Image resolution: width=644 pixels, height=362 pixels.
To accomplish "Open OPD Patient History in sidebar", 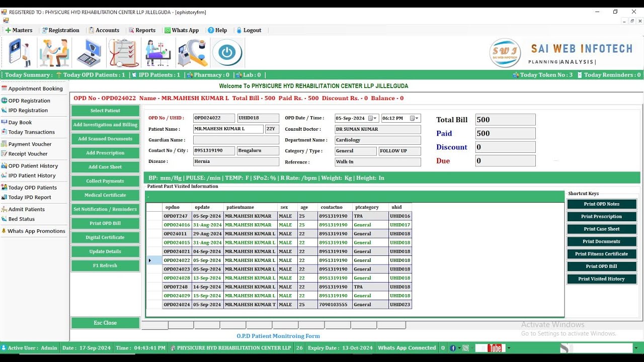I will pyautogui.click(x=30, y=166).
